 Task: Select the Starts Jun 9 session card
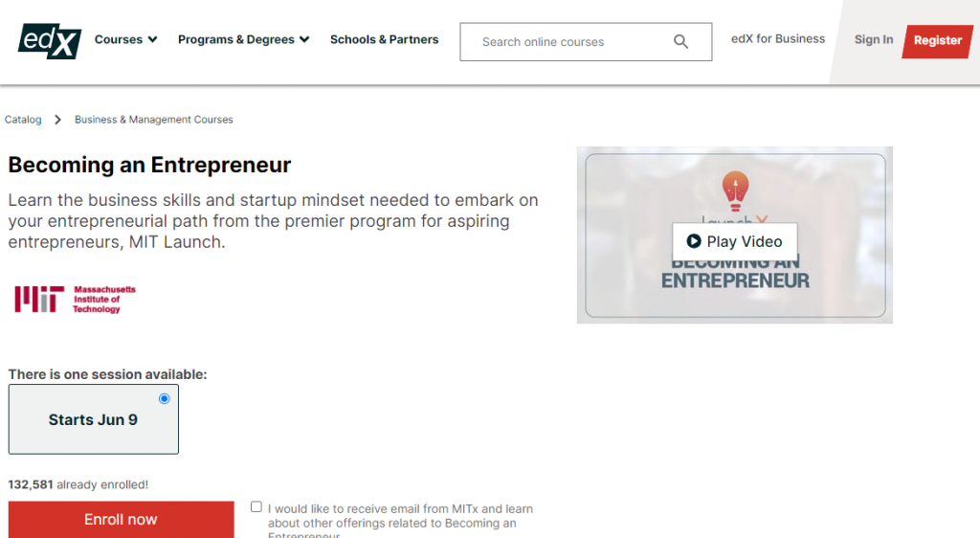[94, 419]
